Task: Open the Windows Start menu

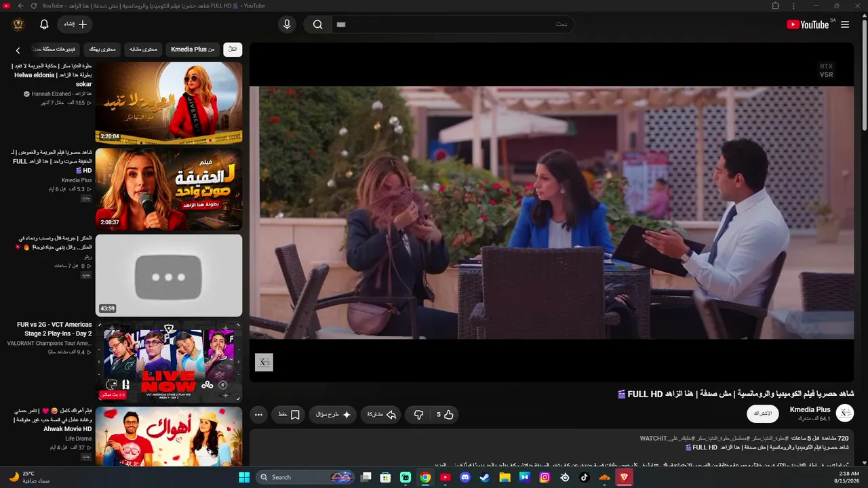Action: pyautogui.click(x=244, y=477)
